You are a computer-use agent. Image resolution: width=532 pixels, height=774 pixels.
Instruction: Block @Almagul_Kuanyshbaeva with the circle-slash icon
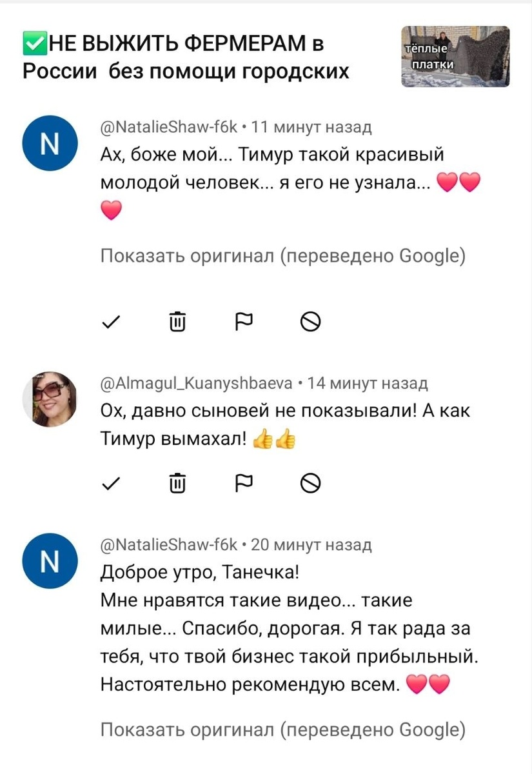310,482
